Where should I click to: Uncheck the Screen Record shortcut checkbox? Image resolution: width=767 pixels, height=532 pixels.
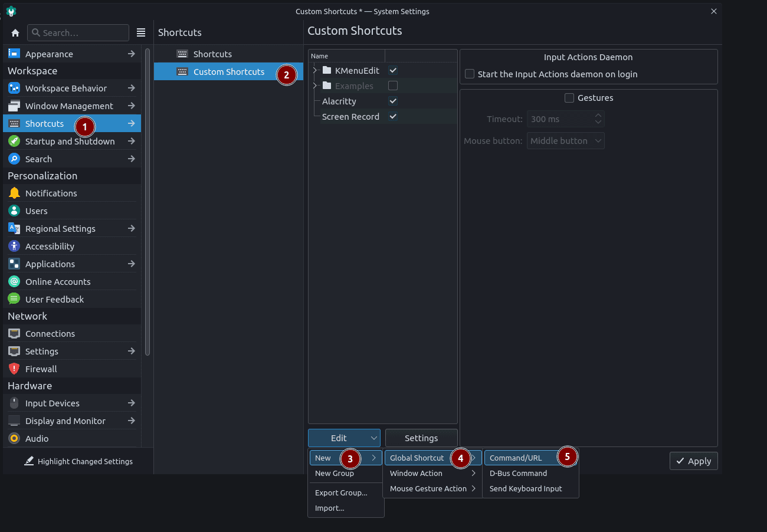coord(393,117)
